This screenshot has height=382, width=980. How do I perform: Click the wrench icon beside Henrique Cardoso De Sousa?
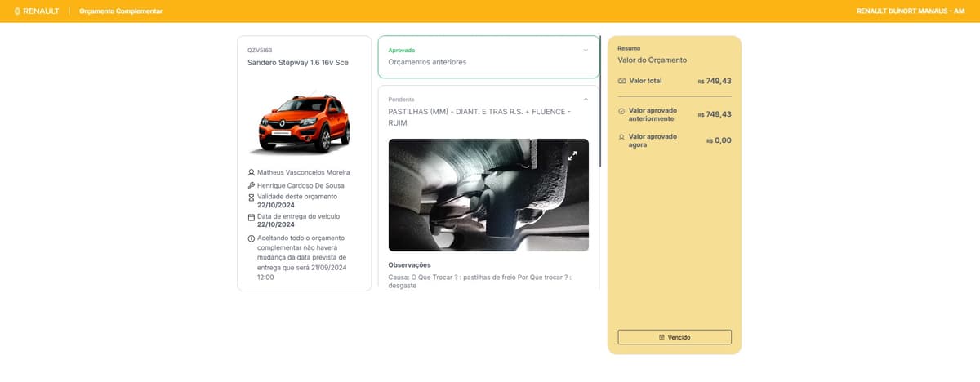[x=252, y=185]
